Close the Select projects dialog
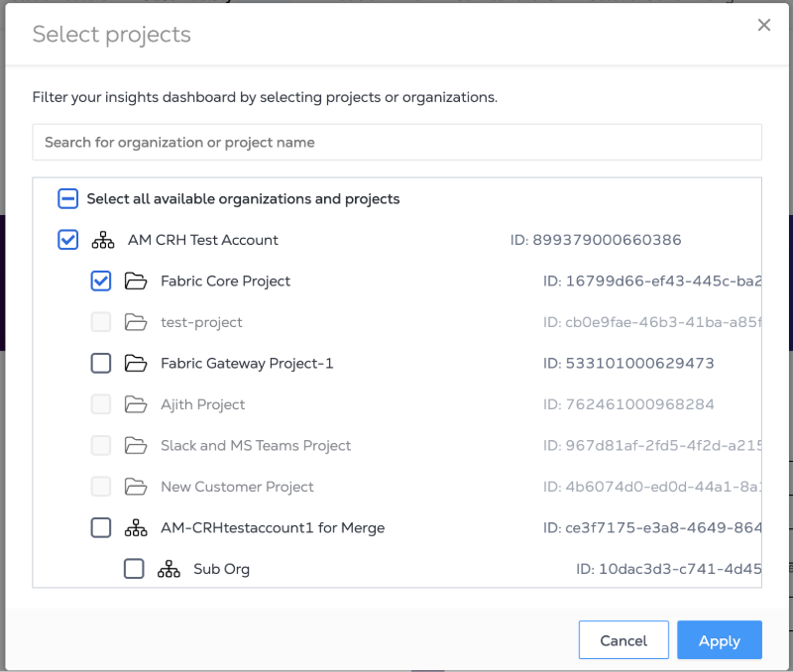Viewport: 793px width, 672px height. click(763, 25)
